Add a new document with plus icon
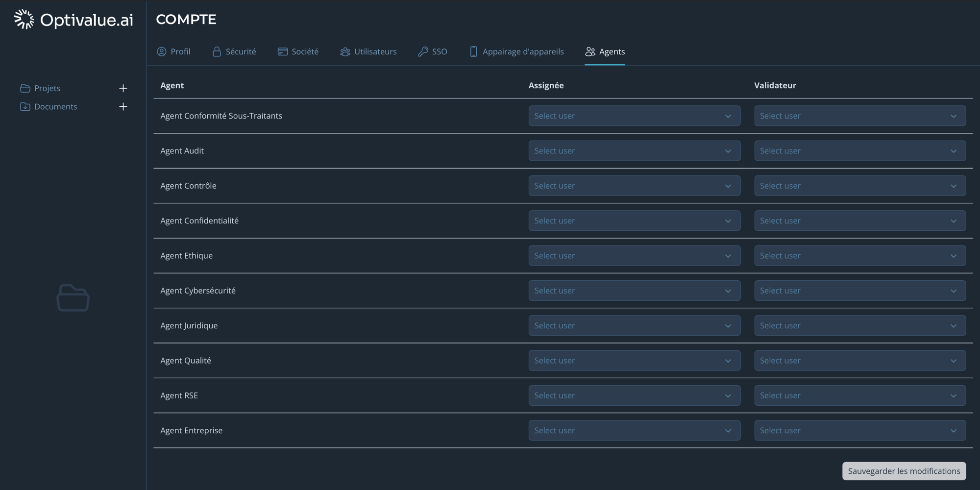The width and height of the screenshot is (980, 490). coord(123,107)
